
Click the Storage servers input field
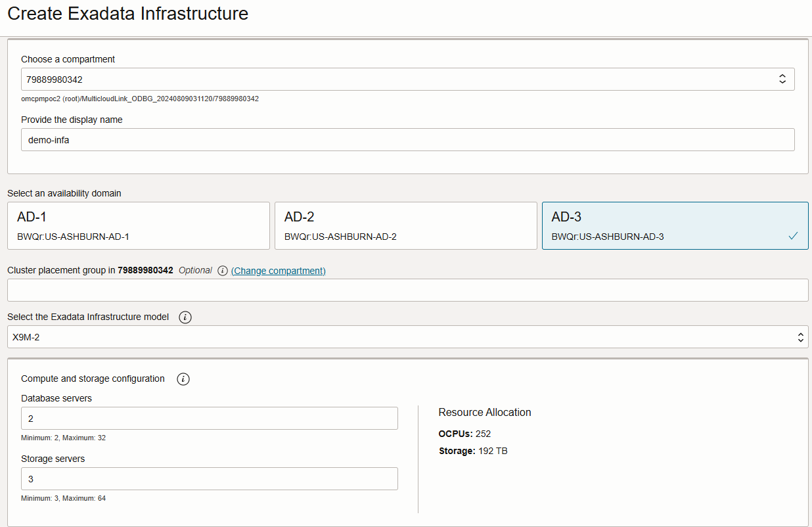pyautogui.click(x=209, y=478)
